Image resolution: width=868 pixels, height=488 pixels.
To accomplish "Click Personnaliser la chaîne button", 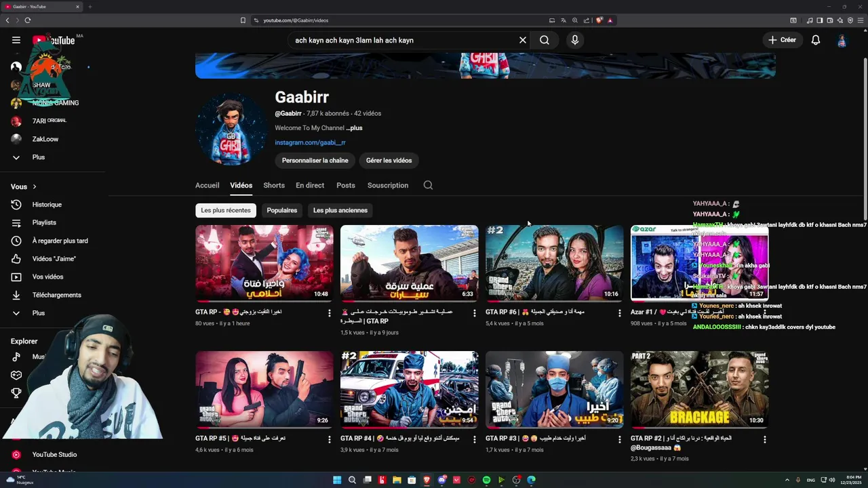I will (x=315, y=161).
